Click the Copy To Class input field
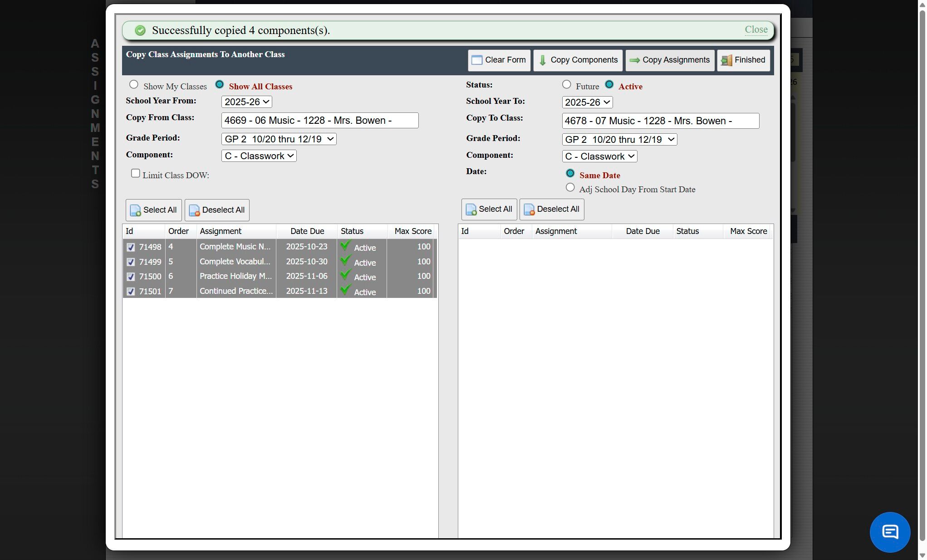This screenshot has height=560, width=927. [660, 121]
